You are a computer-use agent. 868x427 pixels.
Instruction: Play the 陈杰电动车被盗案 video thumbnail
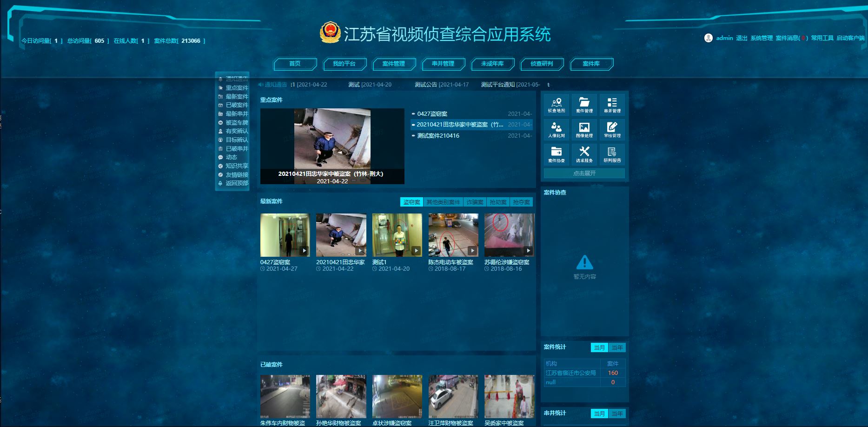point(453,235)
